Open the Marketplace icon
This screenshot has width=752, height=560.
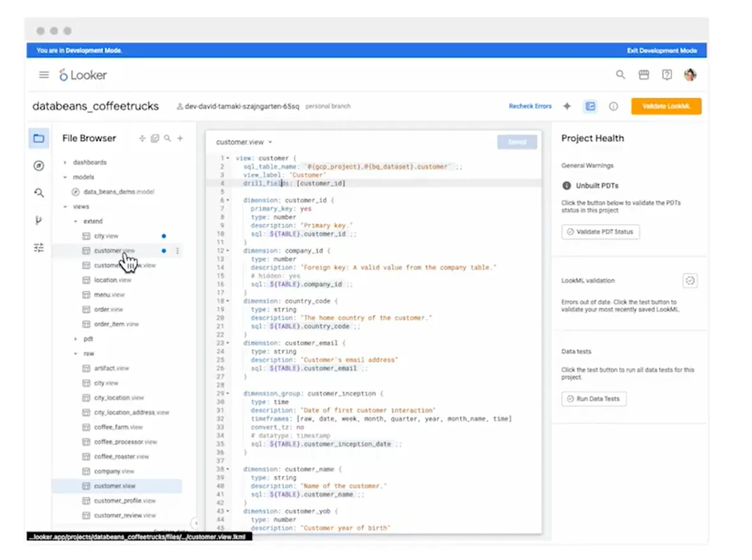pyautogui.click(x=644, y=74)
